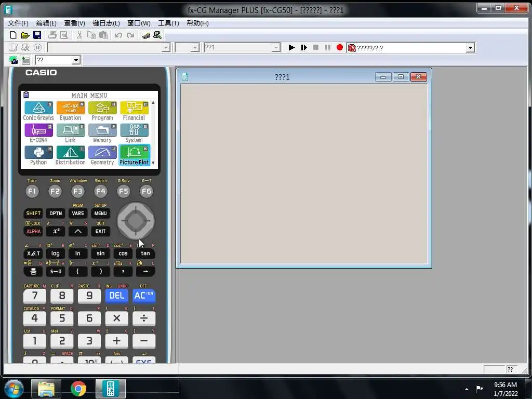Click the AC/ON calculator key
This screenshot has width=532, height=399.
[144, 296]
